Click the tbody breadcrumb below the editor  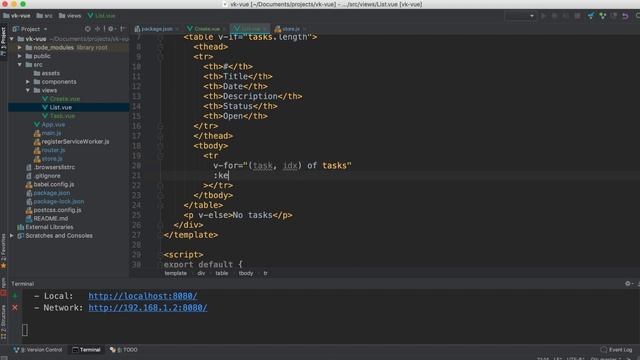tap(246, 273)
